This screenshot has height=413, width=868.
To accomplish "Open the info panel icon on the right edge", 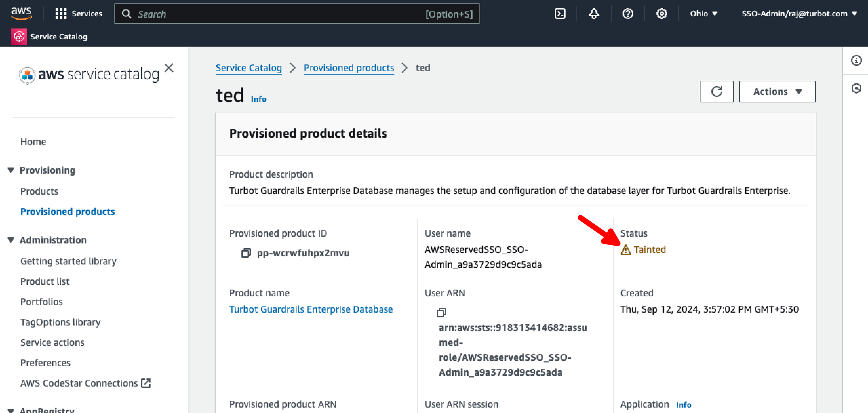I will pos(856,61).
